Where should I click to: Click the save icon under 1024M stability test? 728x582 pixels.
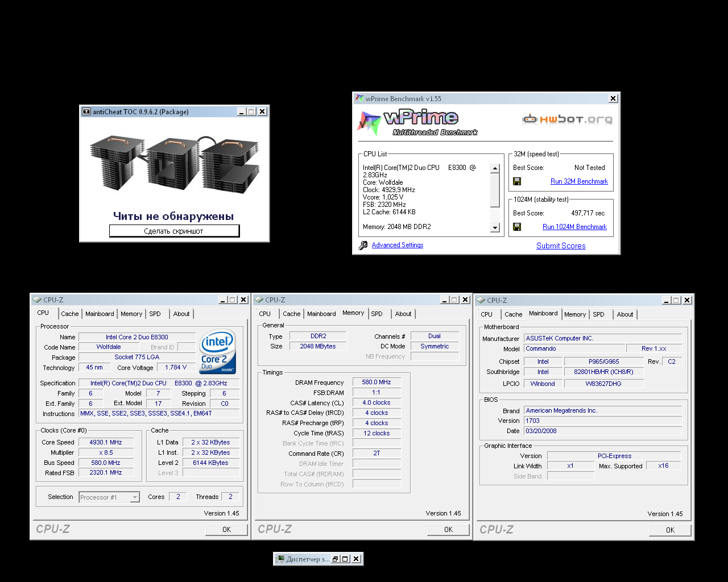pyautogui.click(x=517, y=227)
